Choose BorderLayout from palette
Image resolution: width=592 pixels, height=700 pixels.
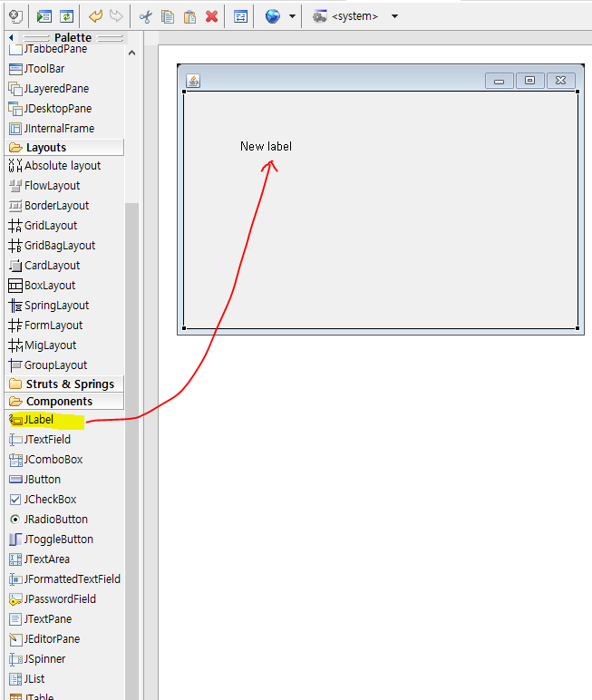[49, 206]
